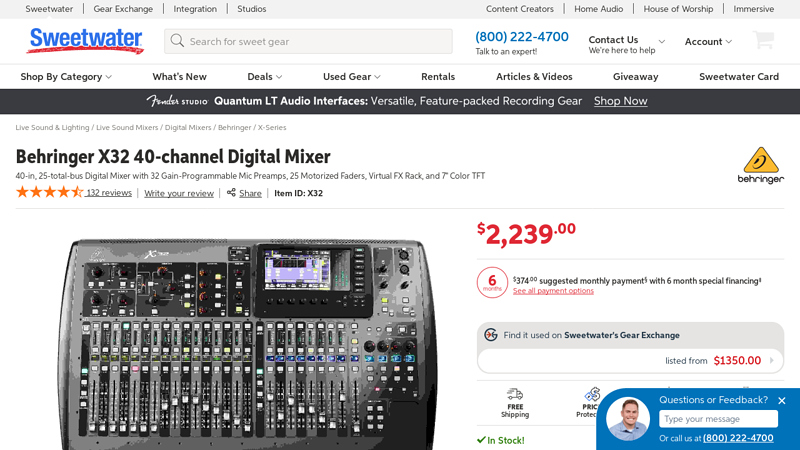
Task: Open the shopping cart icon
Action: tap(763, 40)
